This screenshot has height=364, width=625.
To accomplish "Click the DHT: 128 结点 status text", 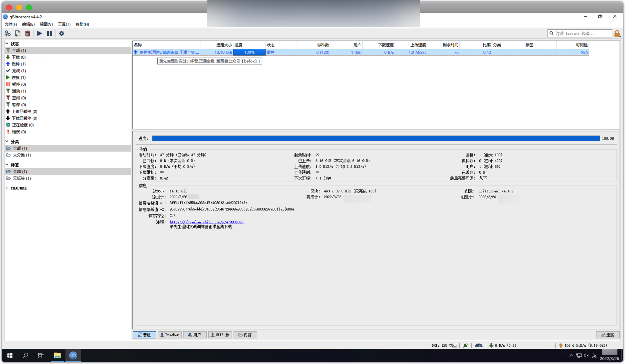I will (x=444, y=345).
